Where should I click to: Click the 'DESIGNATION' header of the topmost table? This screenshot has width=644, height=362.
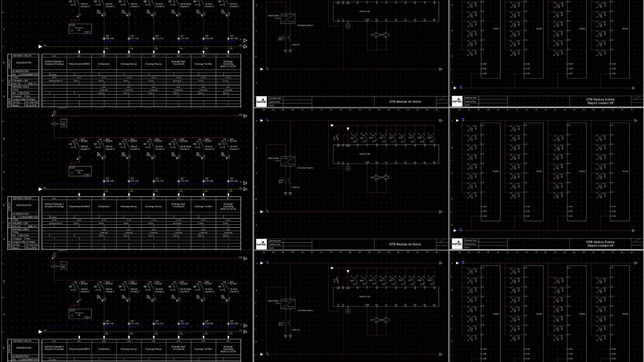pyautogui.click(x=24, y=63)
